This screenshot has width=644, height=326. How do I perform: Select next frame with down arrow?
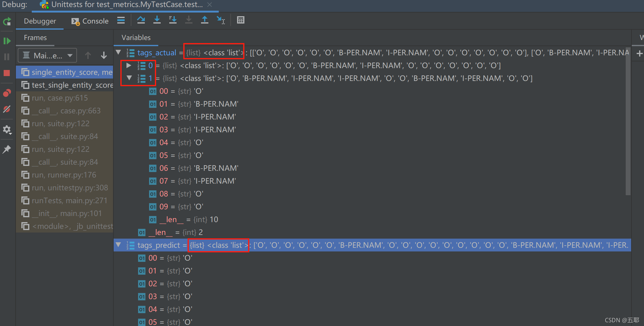pos(104,55)
